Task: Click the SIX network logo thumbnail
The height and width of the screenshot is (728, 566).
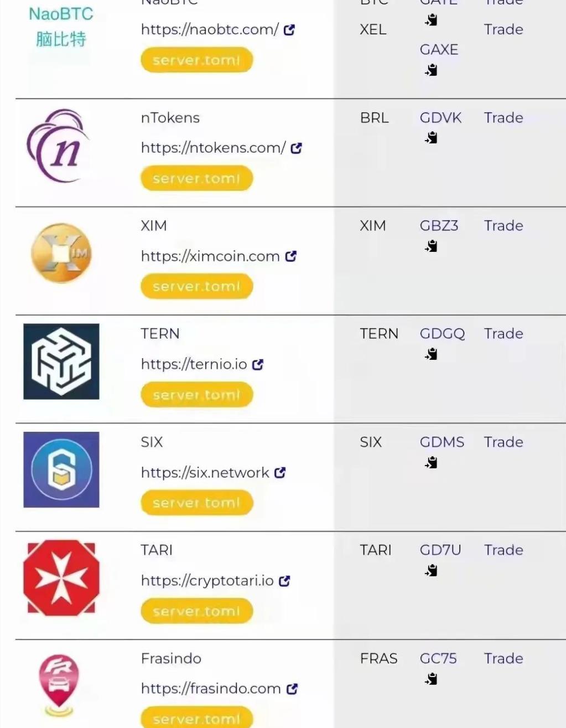Action: tap(61, 469)
